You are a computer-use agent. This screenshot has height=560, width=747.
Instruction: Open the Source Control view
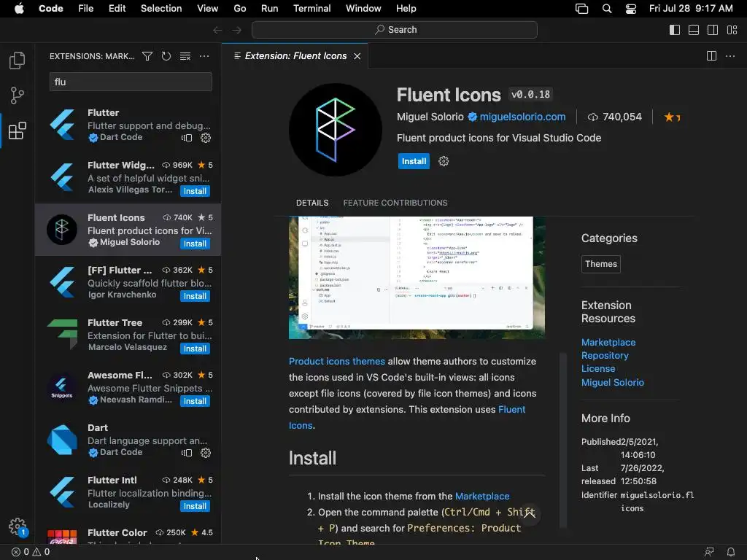click(18, 96)
